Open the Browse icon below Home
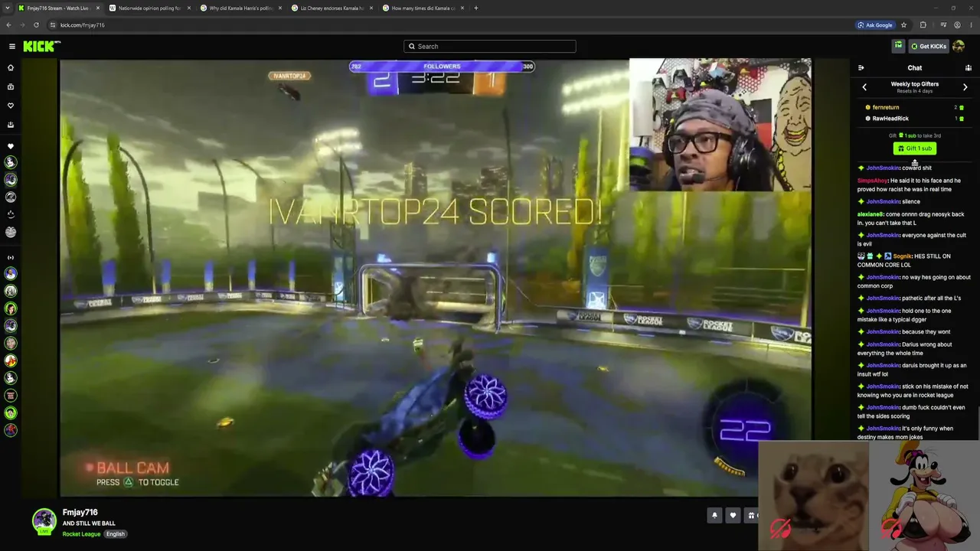980x551 pixels. (11, 86)
